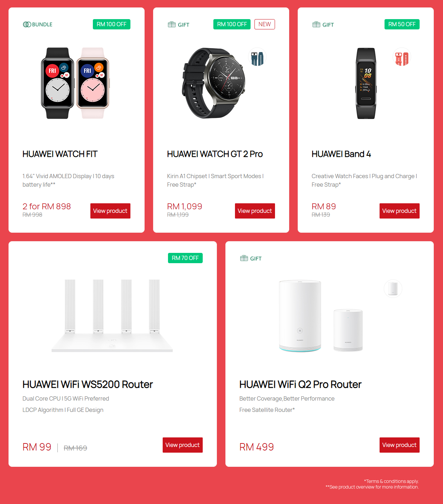
Task: Open the HUAWEI WATCH FIT title
Action: click(x=60, y=154)
